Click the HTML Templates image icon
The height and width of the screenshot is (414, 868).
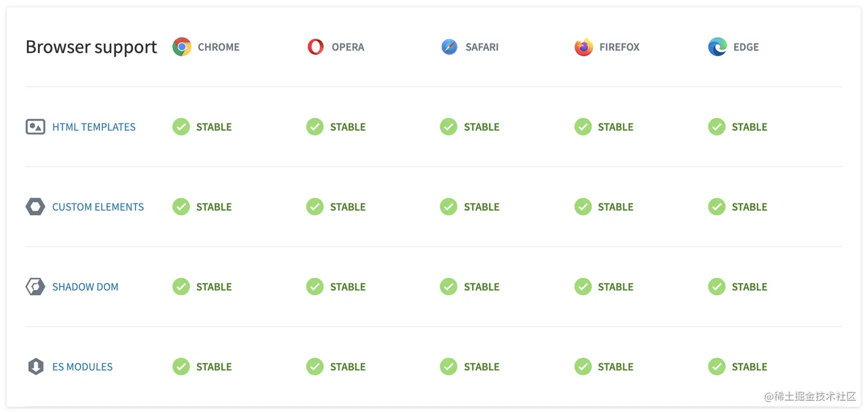tap(36, 127)
